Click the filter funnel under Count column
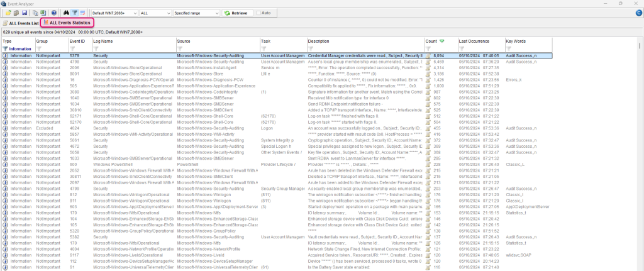The width and height of the screenshot is (644, 271). point(428,49)
